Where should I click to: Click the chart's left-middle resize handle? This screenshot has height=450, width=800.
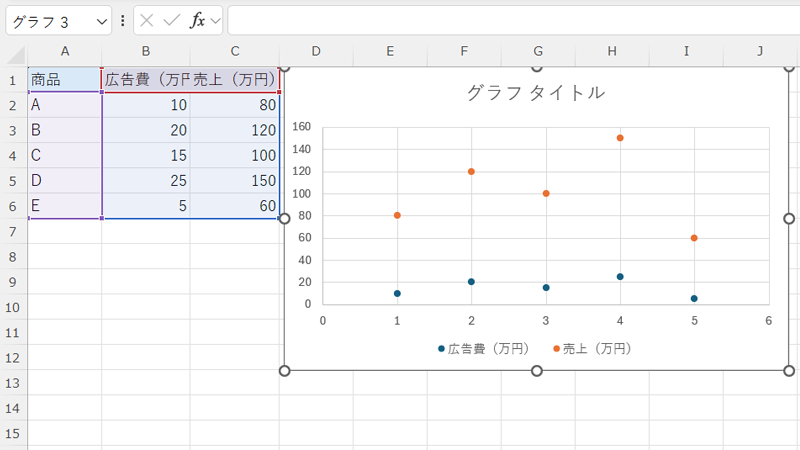click(285, 219)
